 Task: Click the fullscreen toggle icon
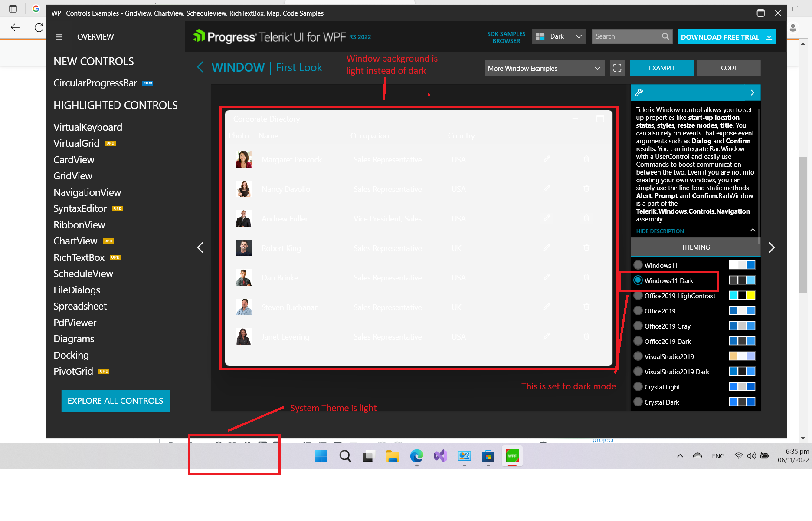[x=617, y=68]
